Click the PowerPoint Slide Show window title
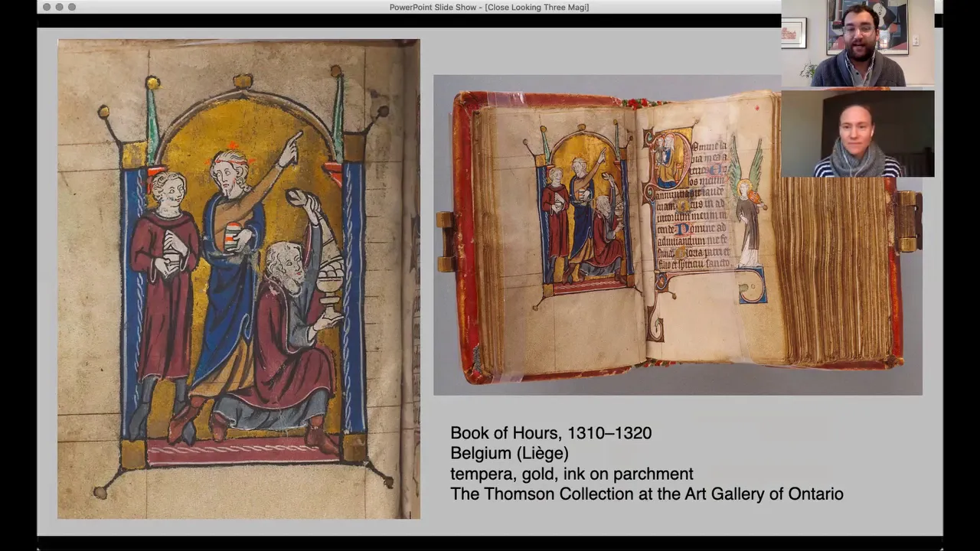 (x=489, y=8)
